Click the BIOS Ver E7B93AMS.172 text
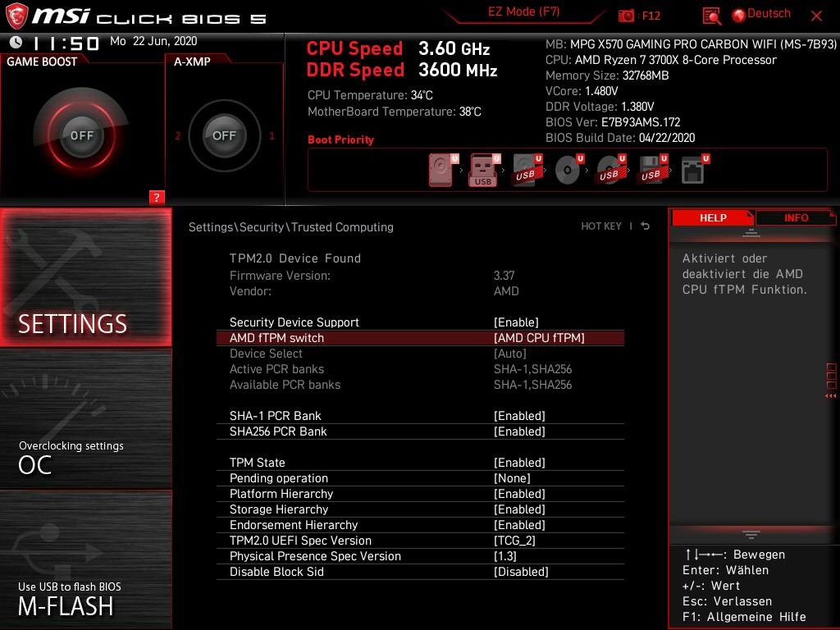Image resolution: width=840 pixels, height=630 pixels. (613, 122)
